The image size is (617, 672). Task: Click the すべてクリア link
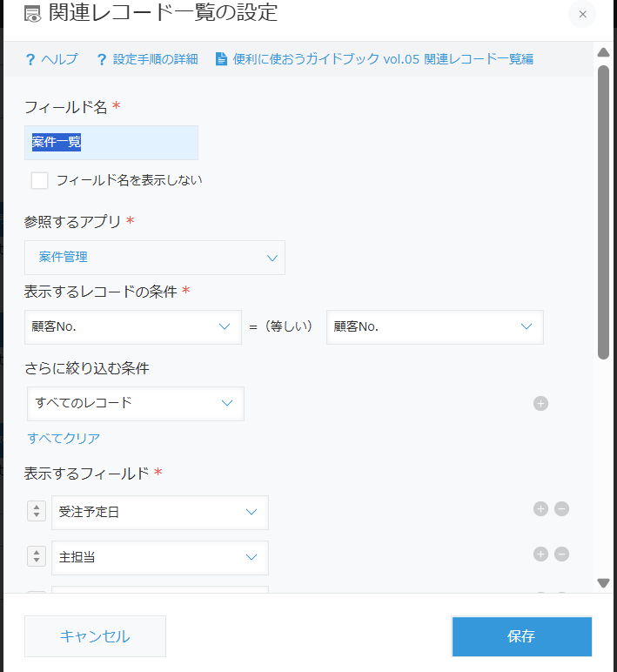coord(64,438)
